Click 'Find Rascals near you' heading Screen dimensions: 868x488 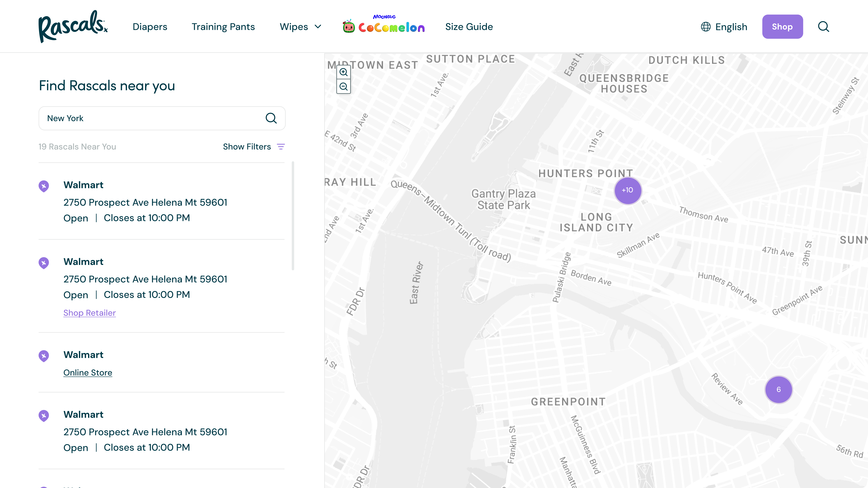[107, 86]
